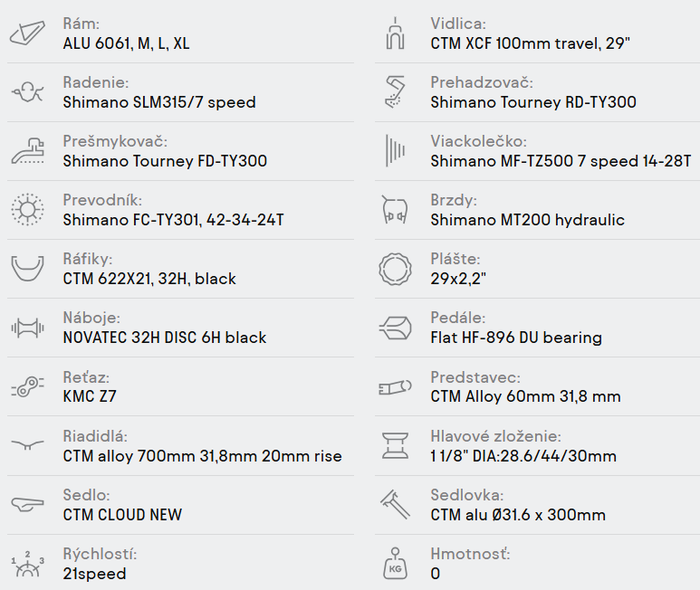Image resolution: width=700 pixels, height=590 pixels.
Task: Click the stem icon next to Predstavec
Action: point(394,387)
